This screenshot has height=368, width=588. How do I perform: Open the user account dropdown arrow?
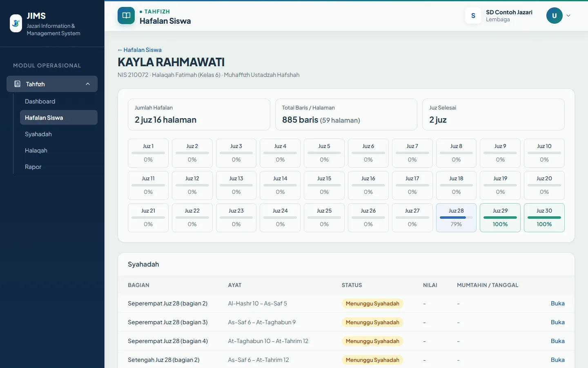pyautogui.click(x=568, y=16)
